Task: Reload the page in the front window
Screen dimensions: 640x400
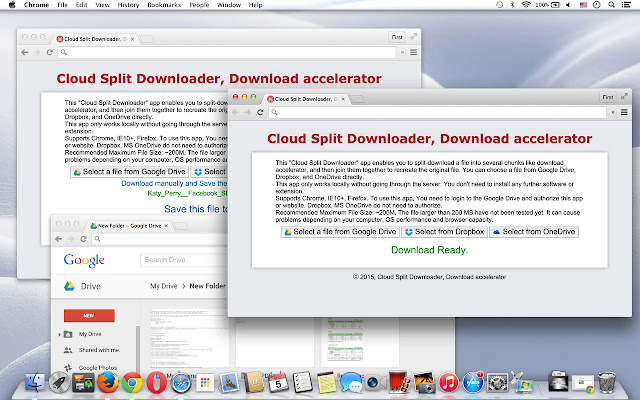Action: pyautogui.click(x=260, y=112)
